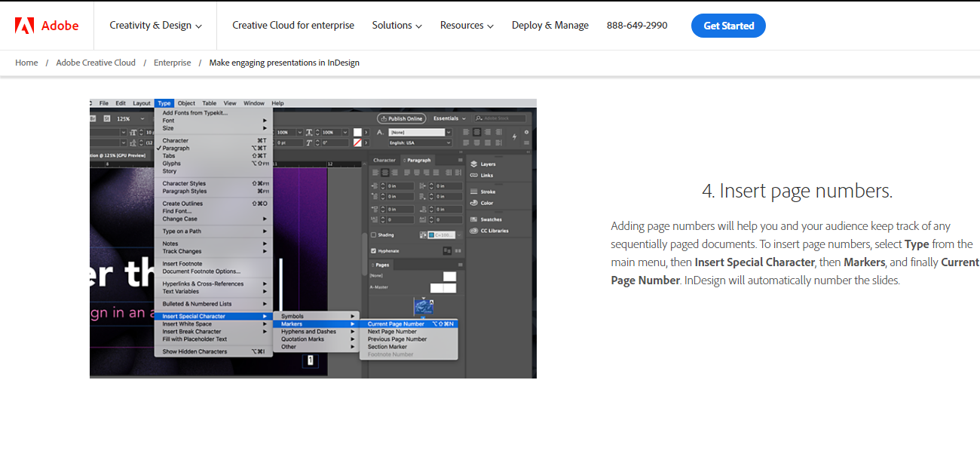
Task: Choose Add Fonts from Typekit item
Action: coord(214,113)
